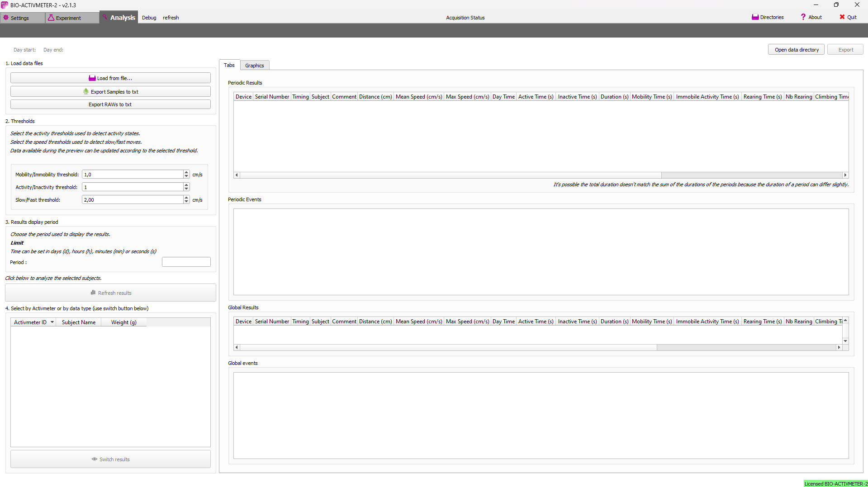This screenshot has width=868, height=487.
Task: Click the red Quit icon
Action: point(842,17)
